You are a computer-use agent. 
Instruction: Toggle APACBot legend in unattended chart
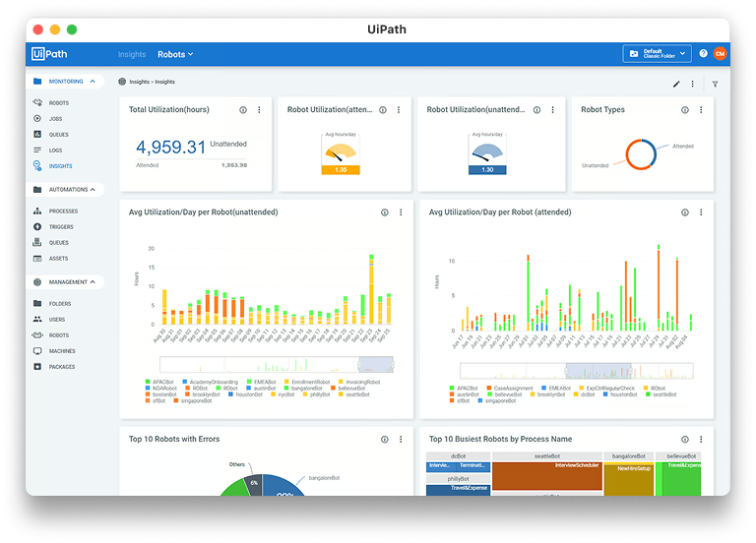(159, 382)
